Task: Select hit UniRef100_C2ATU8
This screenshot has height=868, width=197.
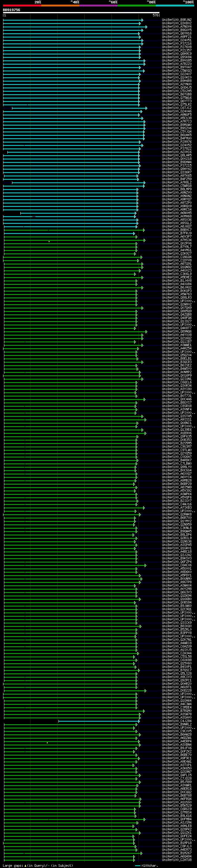Action: [x=177, y=860]
